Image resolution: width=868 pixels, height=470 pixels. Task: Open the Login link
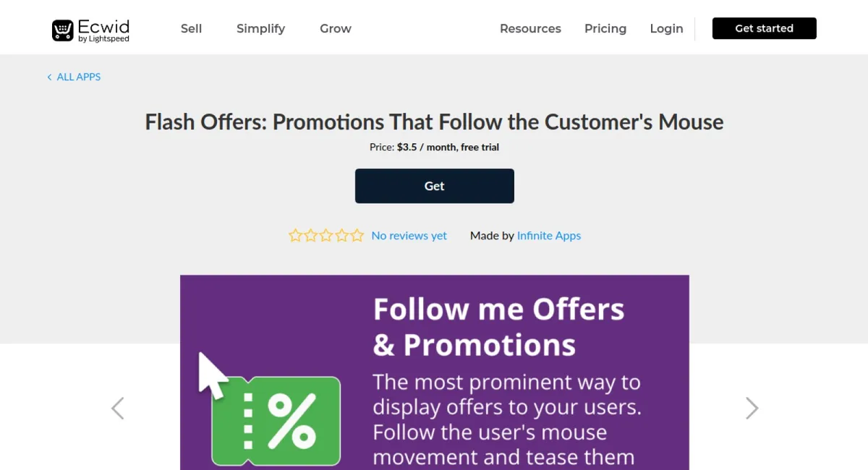coord(666,29)
